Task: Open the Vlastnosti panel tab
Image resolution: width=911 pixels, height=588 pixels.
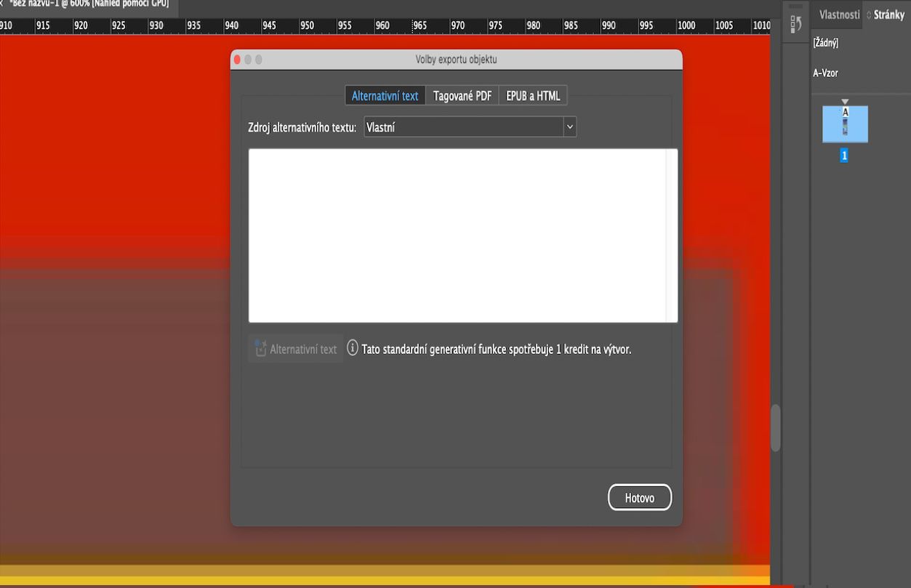Action: (839, 15)
